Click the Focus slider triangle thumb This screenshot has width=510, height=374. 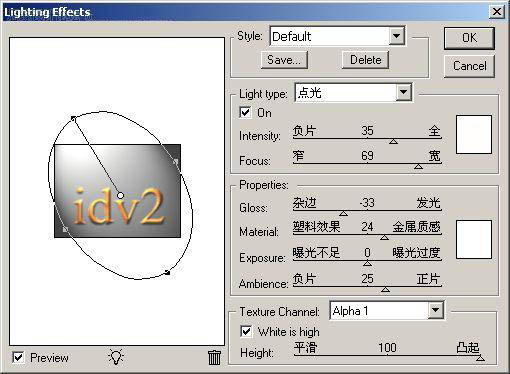pos(418,166)
